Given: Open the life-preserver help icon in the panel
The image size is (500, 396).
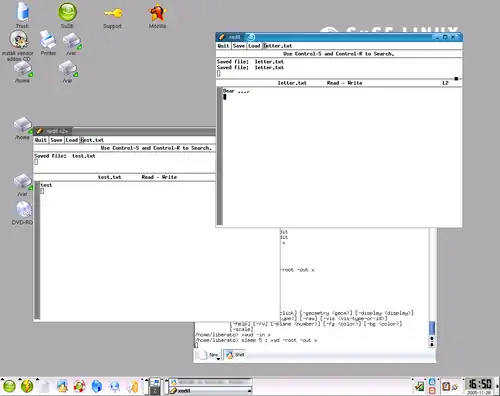Looking at the screenshot, I should point(79,386).
